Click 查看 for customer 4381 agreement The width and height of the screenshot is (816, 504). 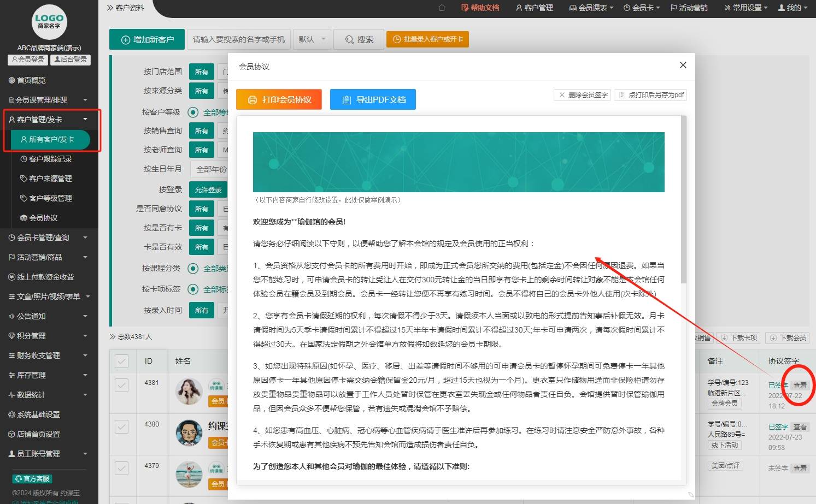[x=800, y=385]
